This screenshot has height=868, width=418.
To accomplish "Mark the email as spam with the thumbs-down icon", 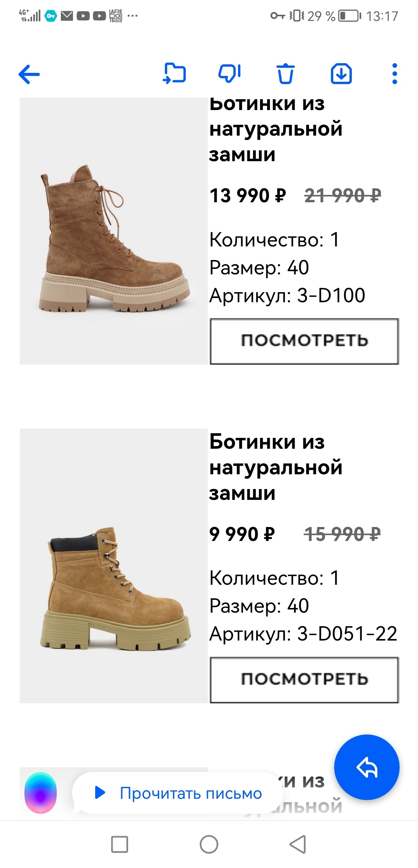I will pos(230,73).
